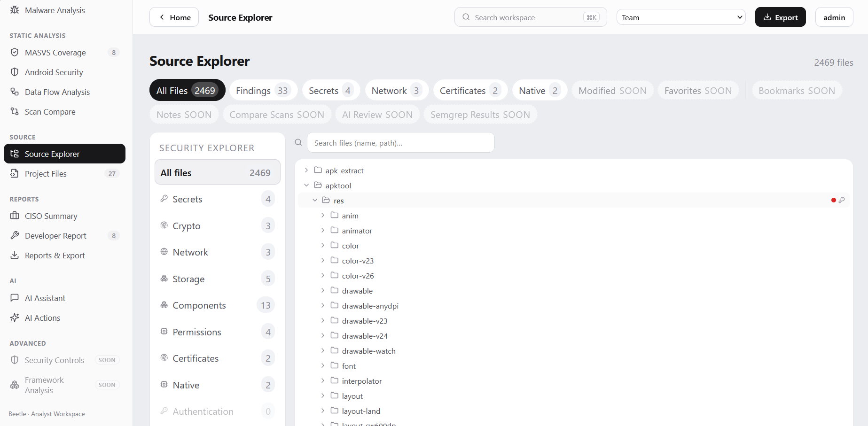
Task: Click the Semgrep Results SOON tab
Action: click(480, 114)
